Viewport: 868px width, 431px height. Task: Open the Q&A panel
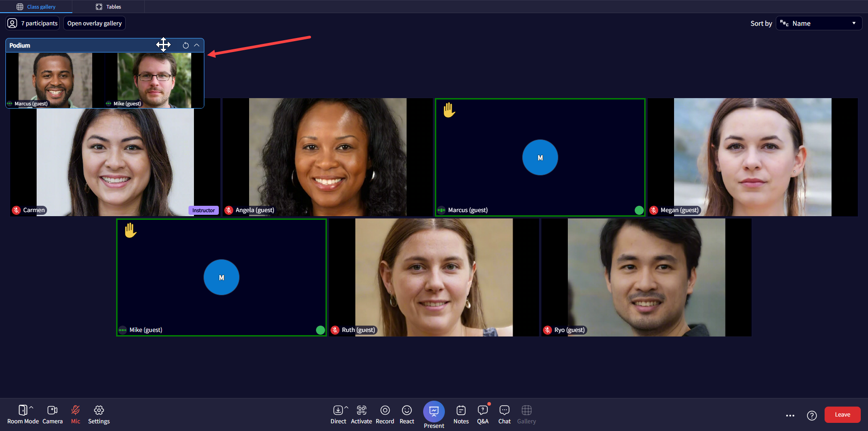483,414
